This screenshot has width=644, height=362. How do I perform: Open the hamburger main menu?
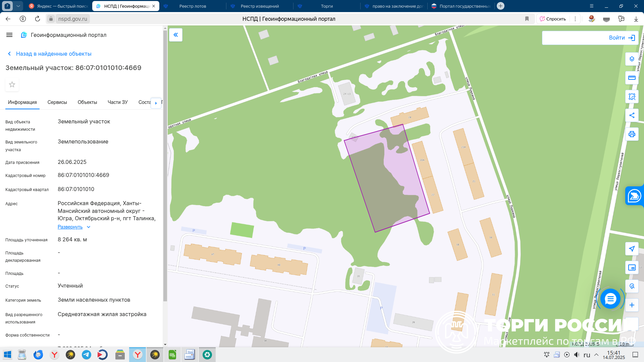pos(9,35)
